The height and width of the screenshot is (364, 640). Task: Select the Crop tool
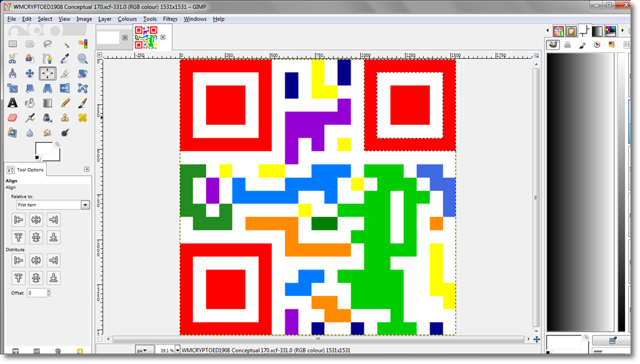click(x=65, y=73)
